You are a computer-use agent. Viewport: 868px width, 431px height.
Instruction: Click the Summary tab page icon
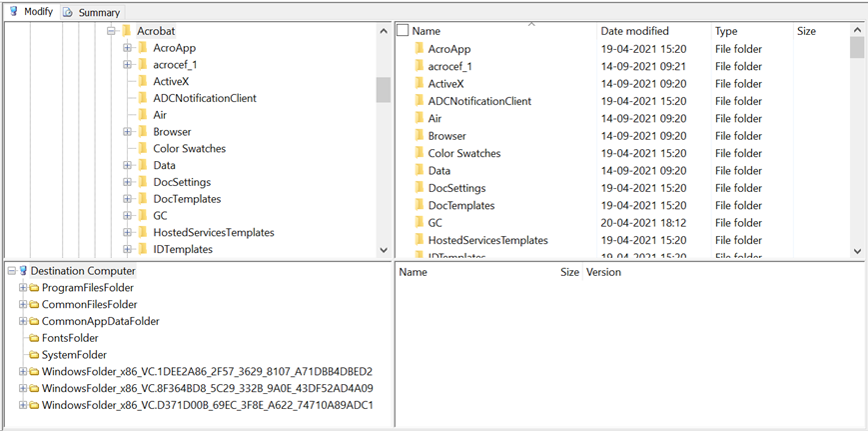pyautogui.click(x=68, y=12)
